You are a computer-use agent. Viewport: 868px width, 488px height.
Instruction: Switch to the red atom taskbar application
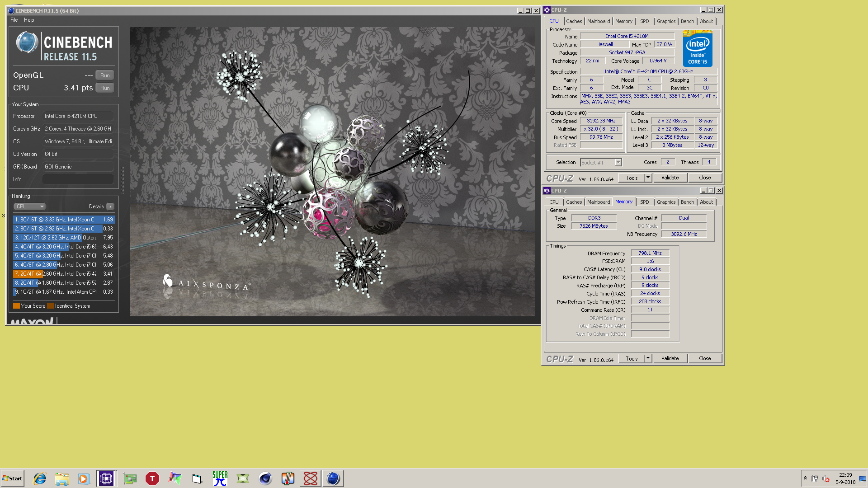coord(311,479)
